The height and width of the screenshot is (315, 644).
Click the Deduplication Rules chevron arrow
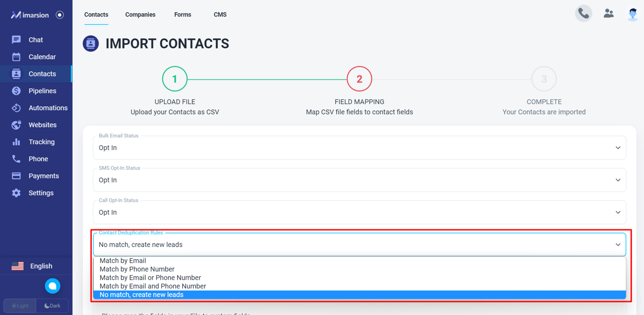pos(618,244)
